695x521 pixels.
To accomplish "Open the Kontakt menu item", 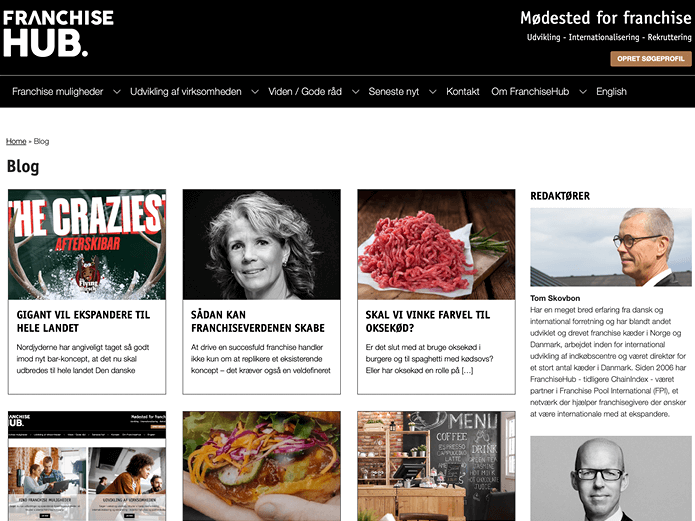I will [463, 92].
